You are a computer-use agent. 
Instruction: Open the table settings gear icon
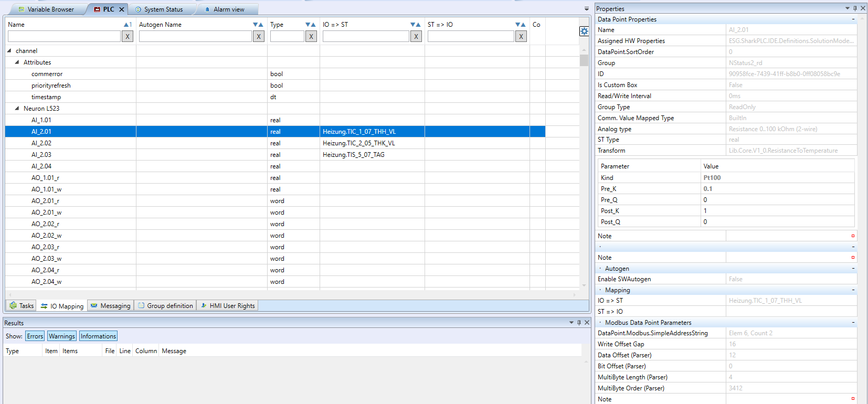(584, 31)
